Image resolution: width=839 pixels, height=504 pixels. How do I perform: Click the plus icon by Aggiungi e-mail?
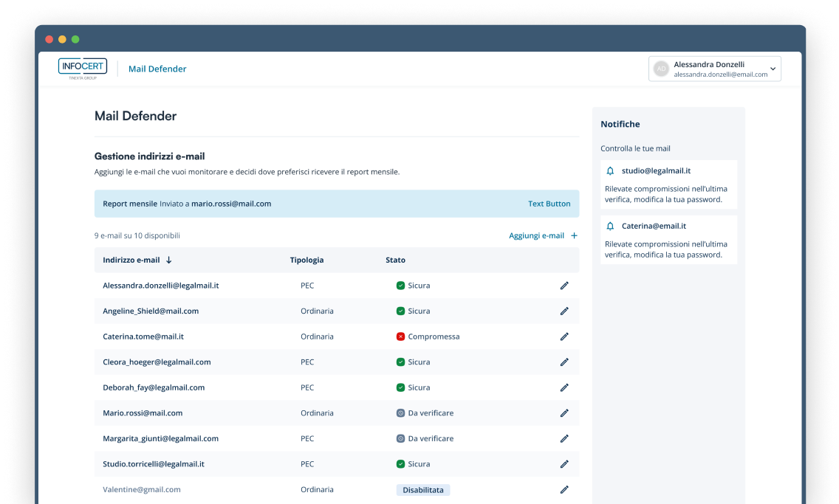point(574,235)
